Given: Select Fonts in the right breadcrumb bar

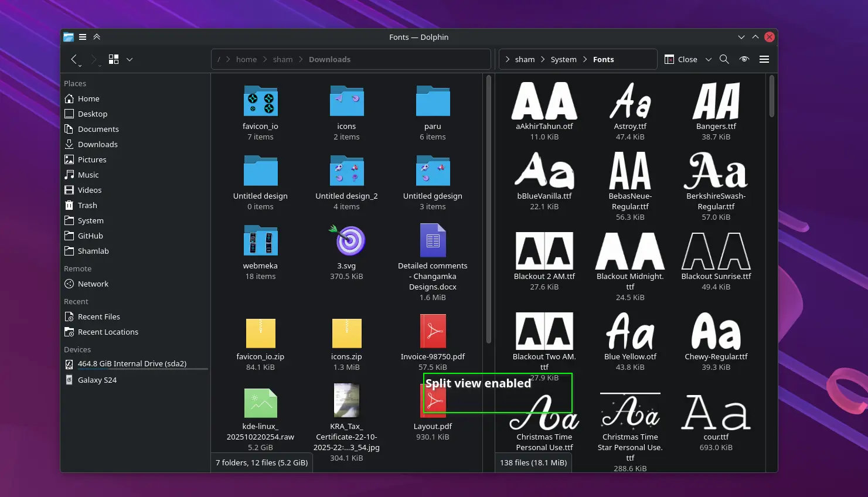Looking at the screenshot, I should pos(603,59).
